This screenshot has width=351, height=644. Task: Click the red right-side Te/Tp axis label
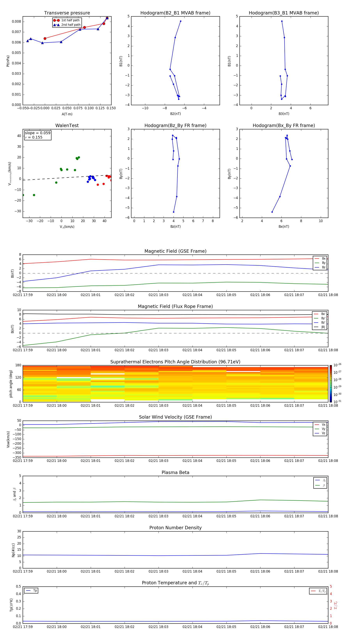[x=336, y=605]
